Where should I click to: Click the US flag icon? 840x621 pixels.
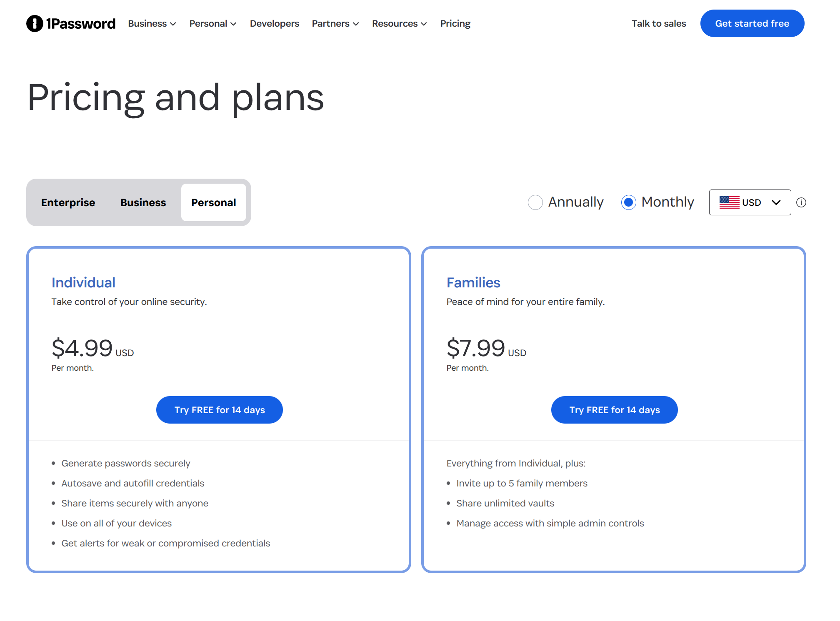[729, 202]
